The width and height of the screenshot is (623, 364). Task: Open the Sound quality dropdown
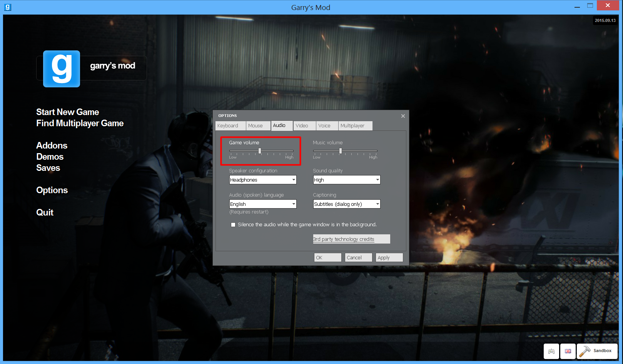pyautogui.click(x=347, y=180)
